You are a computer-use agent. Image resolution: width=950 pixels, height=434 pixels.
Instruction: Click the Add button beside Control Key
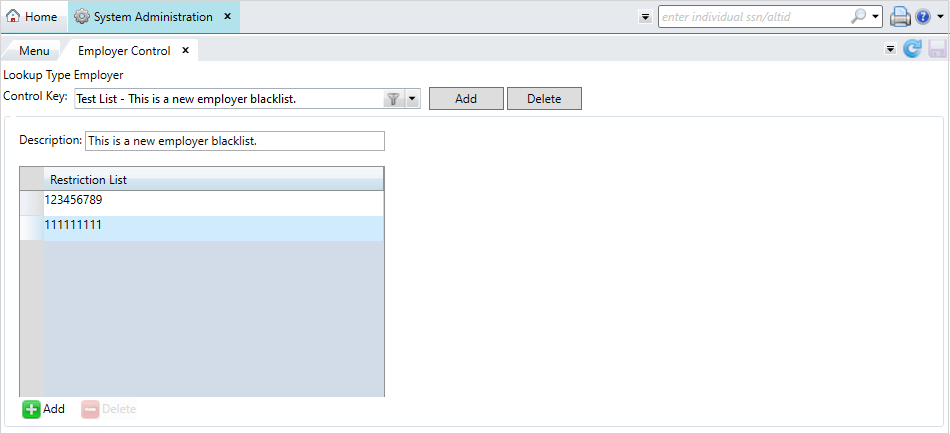[465, 99]
